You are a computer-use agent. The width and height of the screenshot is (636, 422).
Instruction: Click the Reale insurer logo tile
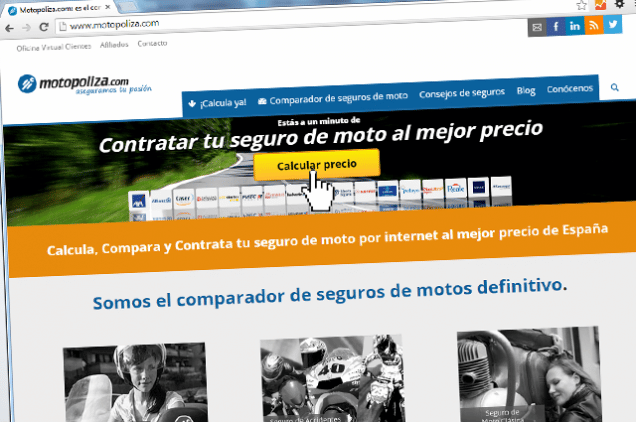456,189
